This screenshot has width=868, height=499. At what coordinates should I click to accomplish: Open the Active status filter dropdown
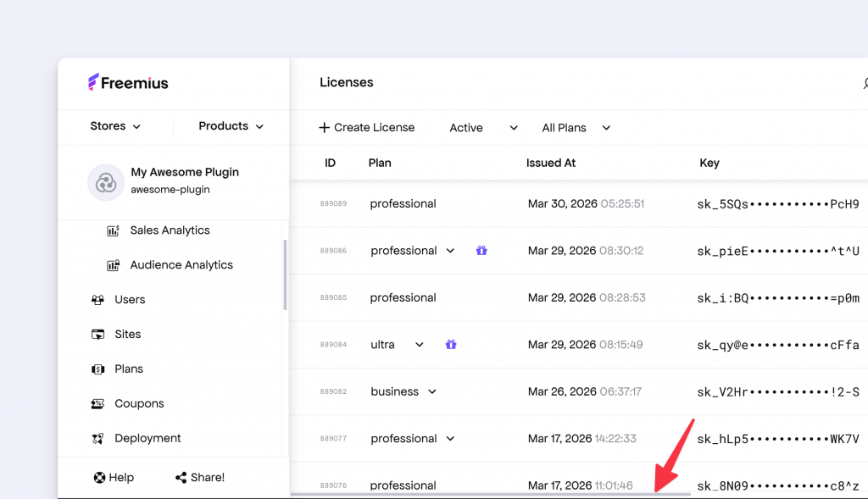click(481, 127)
